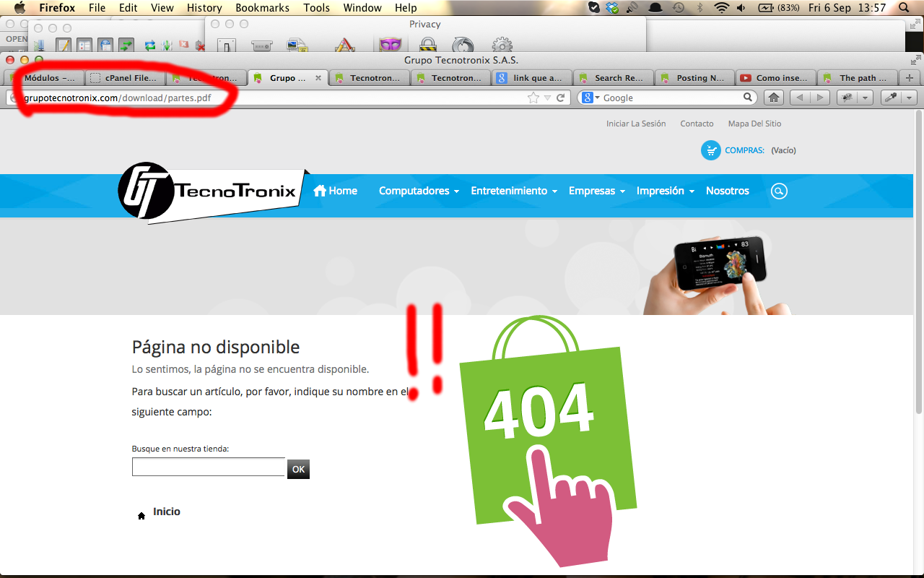Open the Nosotros page

tap(728, 191)
